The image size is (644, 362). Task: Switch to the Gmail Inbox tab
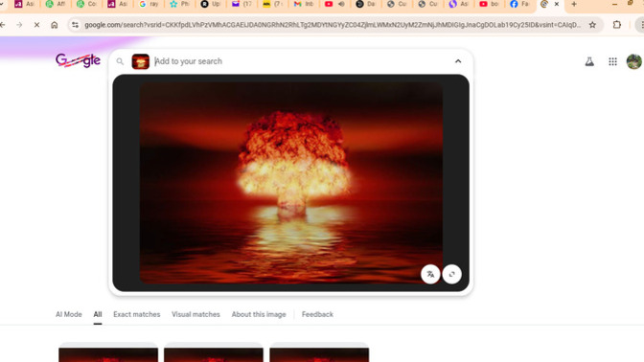click(x=304, y=4)
